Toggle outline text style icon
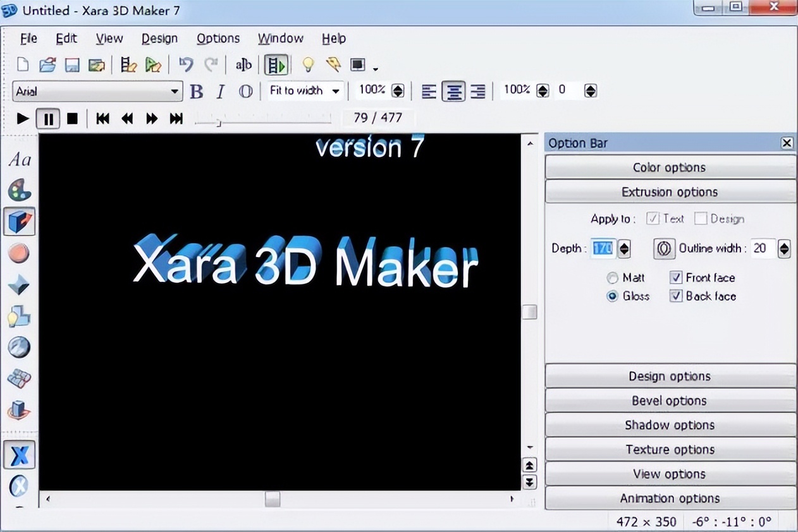 245,92
